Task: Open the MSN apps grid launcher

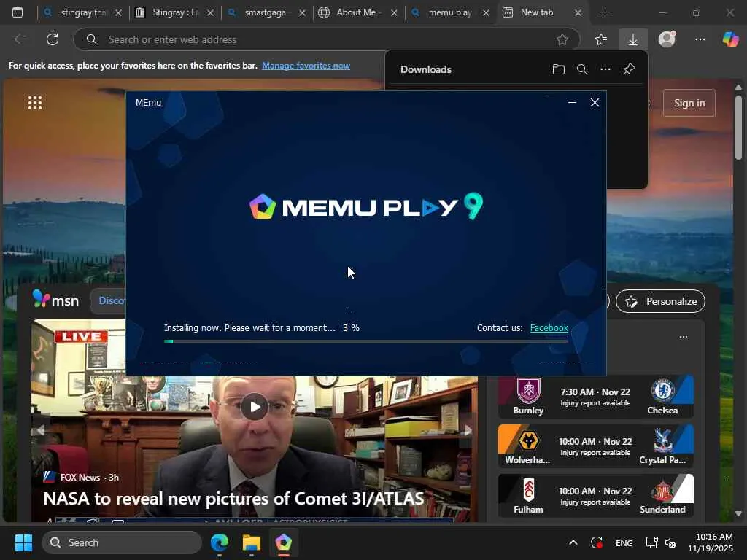Action: coord(35,103)
